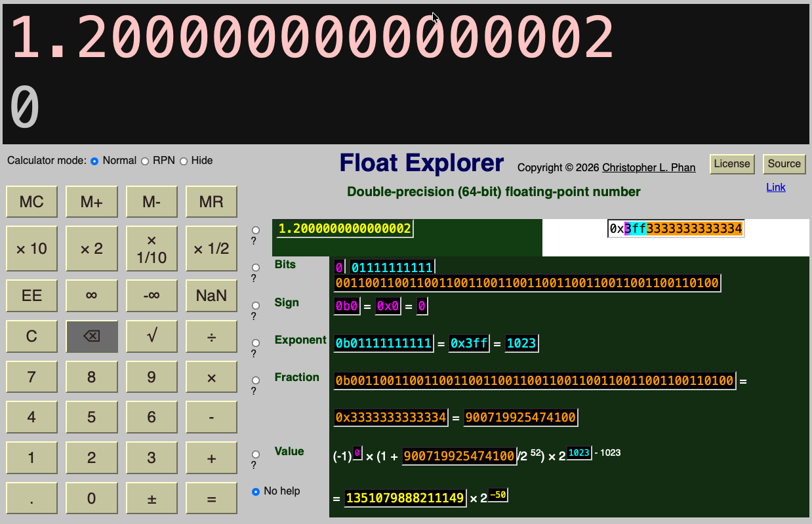
Task: Click the × 1/2 button
Action: (x=211, y=249)
